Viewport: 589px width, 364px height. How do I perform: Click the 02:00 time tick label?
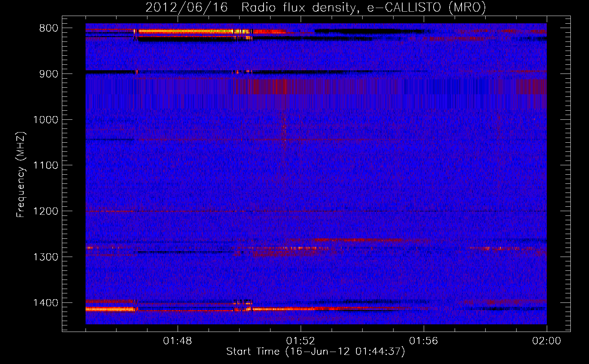[x=546, y=341]
